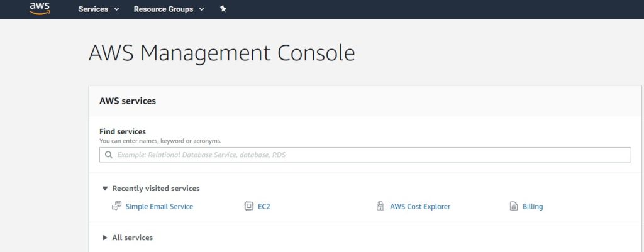Open the EC2 service link
The height and width of the screenshot is (252, 644).
coord(264,207)
